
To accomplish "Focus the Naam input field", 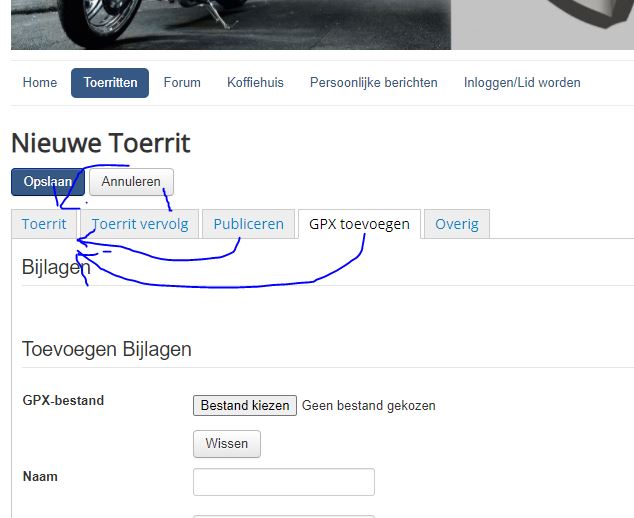I will (284, 482).
